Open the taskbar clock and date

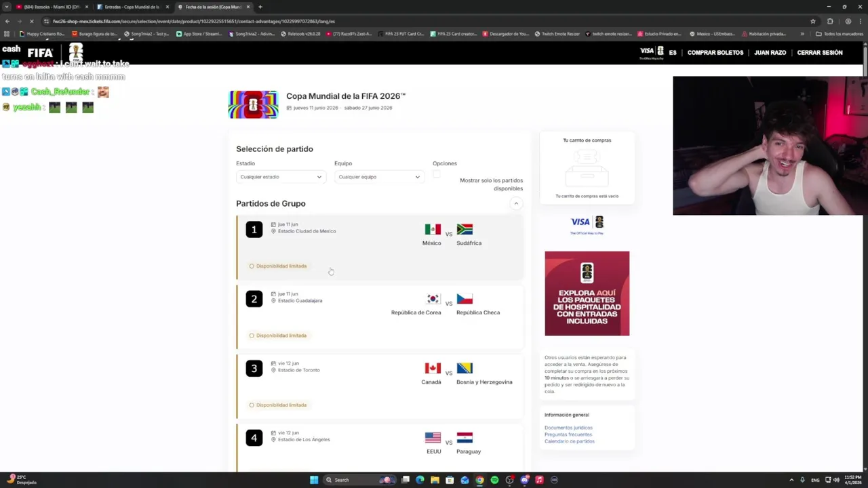pyautogui.click(x=853, y=480)
